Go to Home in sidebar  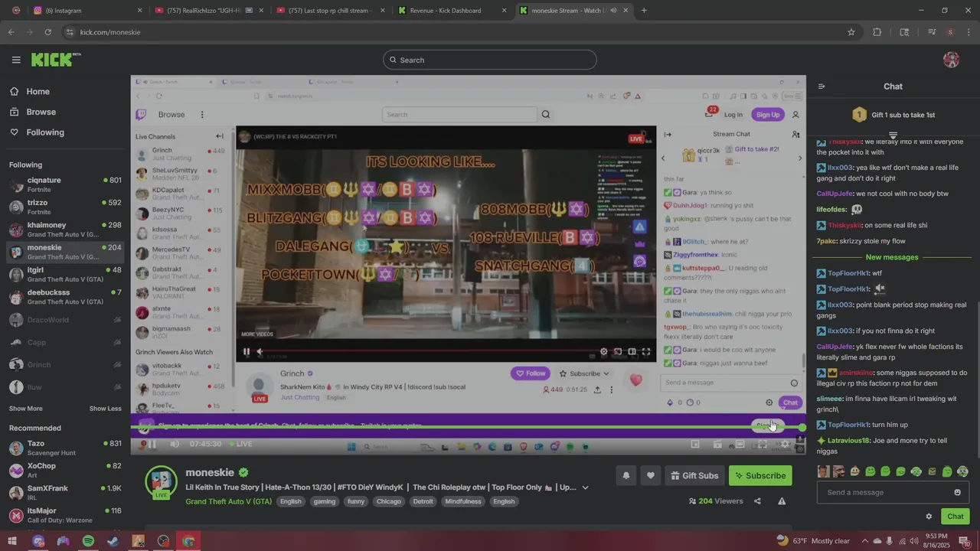pos(30,91)
